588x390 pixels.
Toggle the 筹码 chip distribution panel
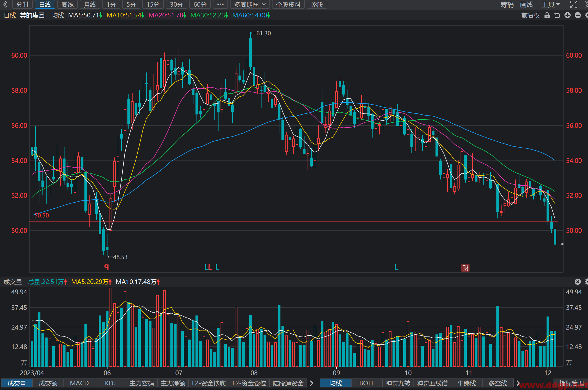pos(507,5)
